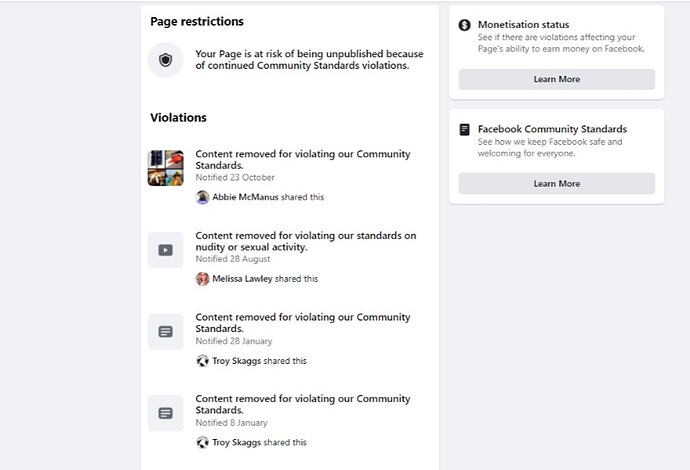Select the Monetisation status heading
Viewport: 690px width, 470px height.
click(523, 25)
